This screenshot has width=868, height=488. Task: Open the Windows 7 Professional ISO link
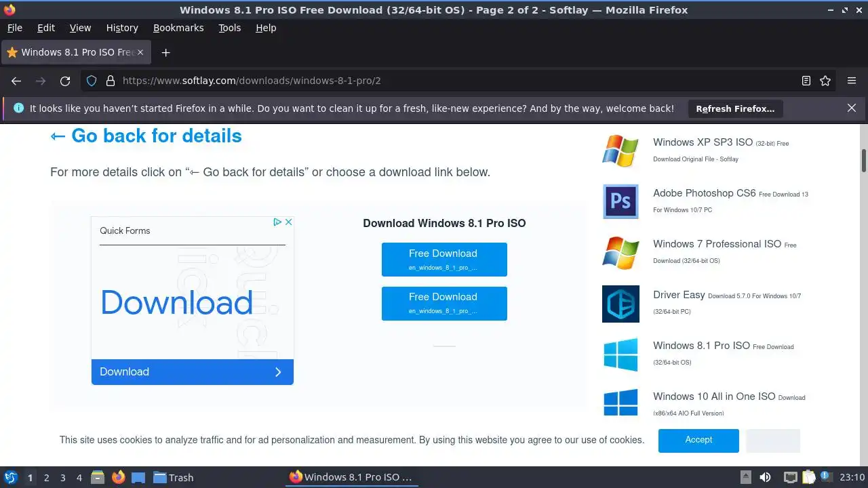coord(717,244)
